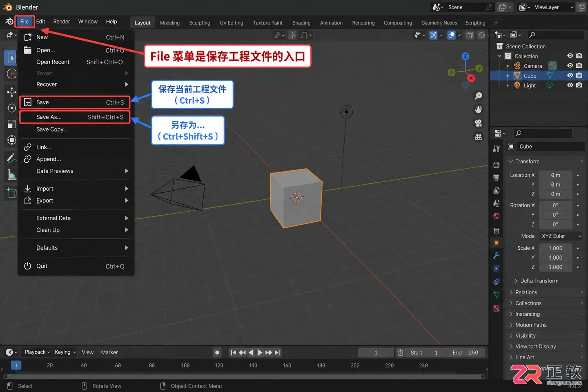
Task: Select the Add Cube tool
Action: pos(11,193)
